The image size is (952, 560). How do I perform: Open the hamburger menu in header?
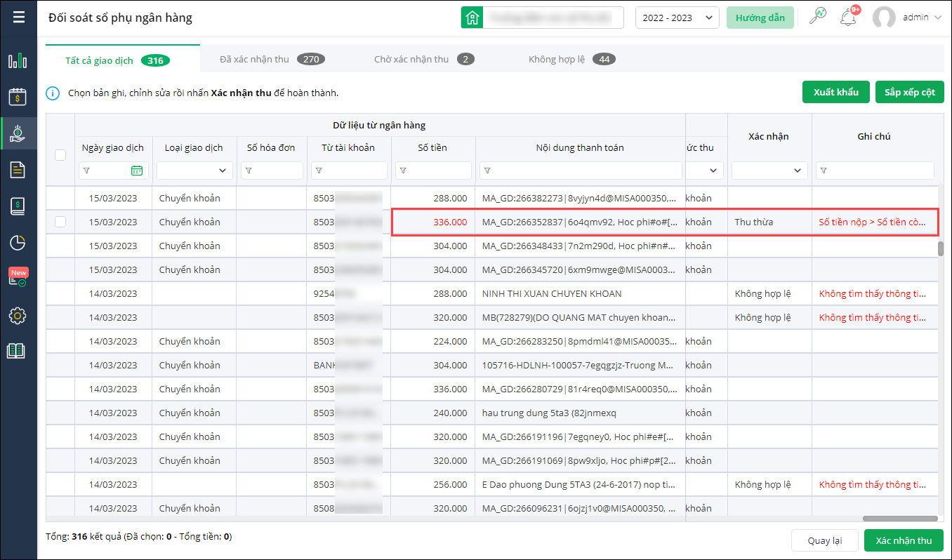[19, 17]
